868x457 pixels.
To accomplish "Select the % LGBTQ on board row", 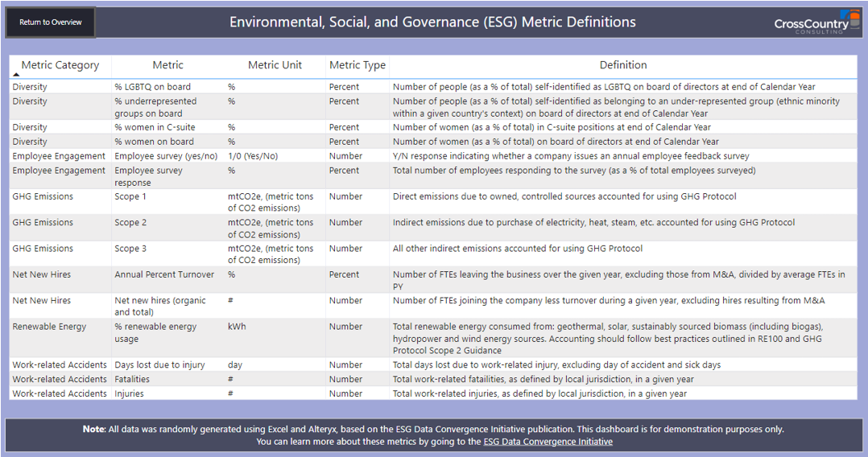I will click(152, 87).
